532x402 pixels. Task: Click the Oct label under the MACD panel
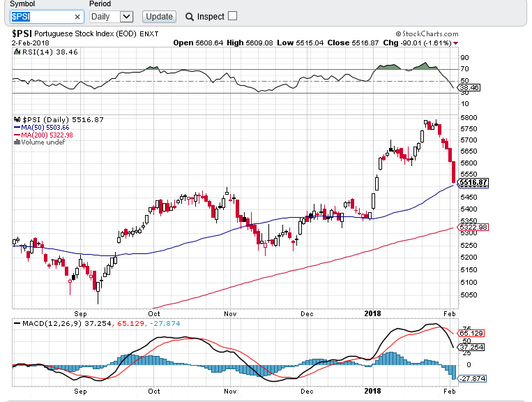tap(153, 391)
